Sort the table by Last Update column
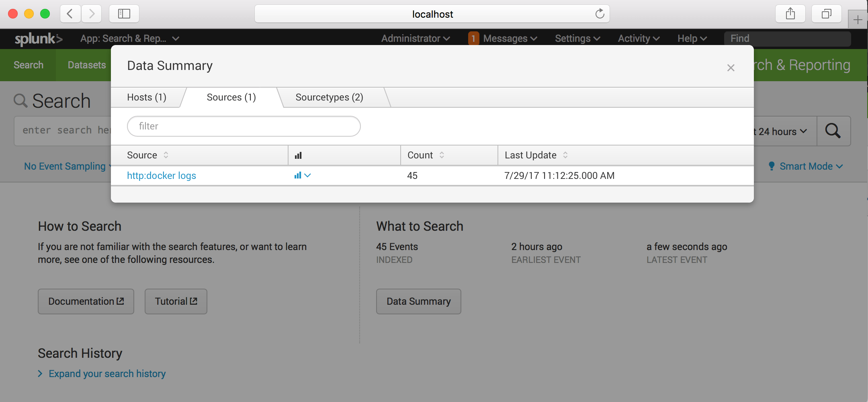The width and height of the screenshot is (868, 402). (565, 155)
